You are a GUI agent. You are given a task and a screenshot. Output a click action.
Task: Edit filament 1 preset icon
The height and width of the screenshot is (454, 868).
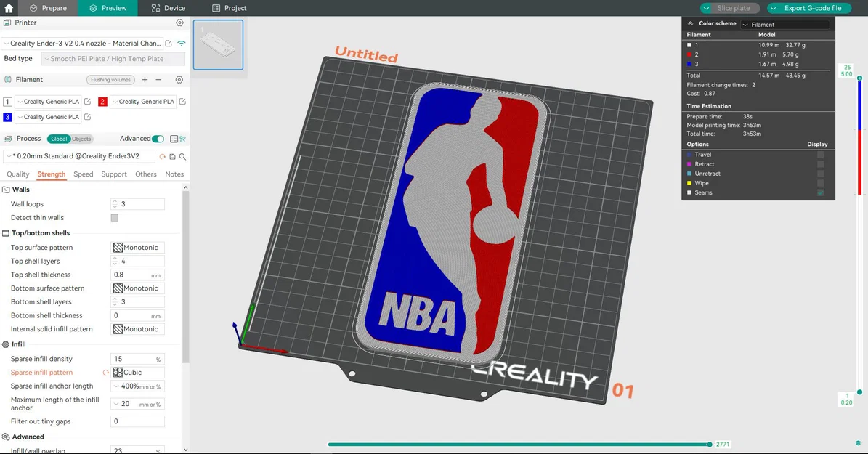87,101
